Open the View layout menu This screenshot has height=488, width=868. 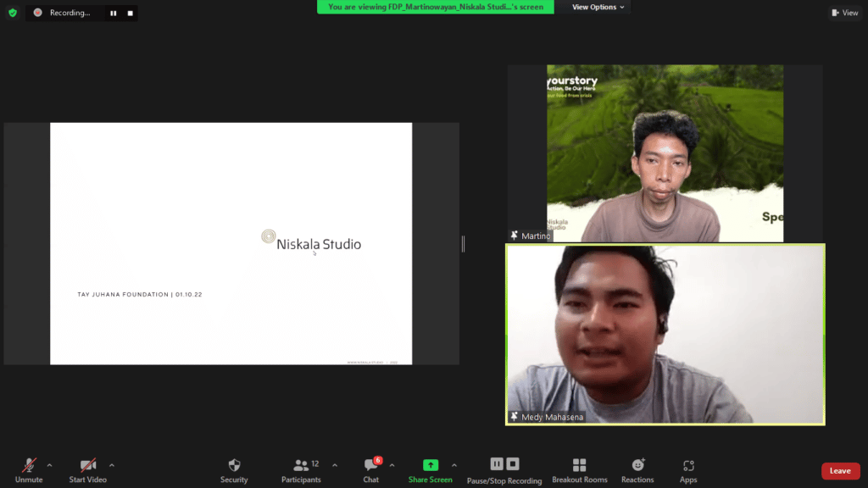pos(845,13)
